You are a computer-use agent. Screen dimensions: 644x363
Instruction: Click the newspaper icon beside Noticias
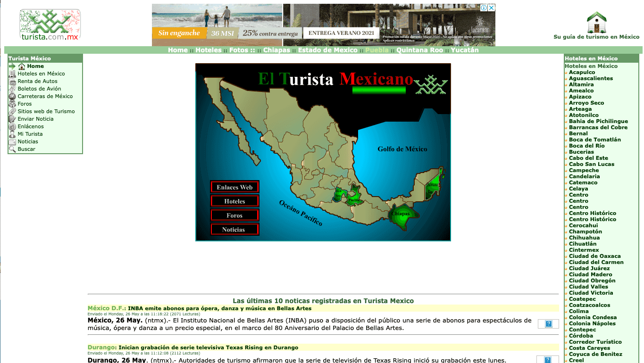point(12,141)
